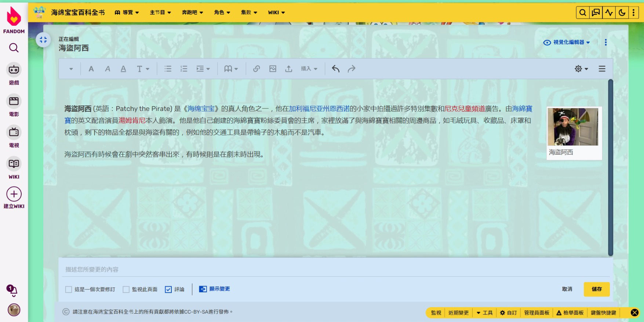Image resolution: width=644 pixels, height=322 pixels.
Task: Switch editor via 視覺化編輯器 dropdown
Action: pos(567,43)
